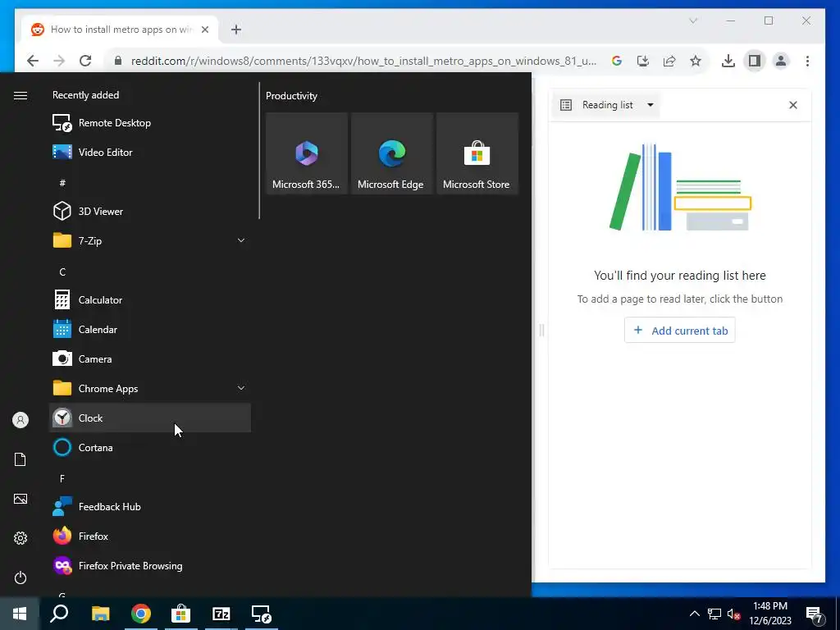
Task: Go back in Chrome
Action: click(x=33, y=61)
